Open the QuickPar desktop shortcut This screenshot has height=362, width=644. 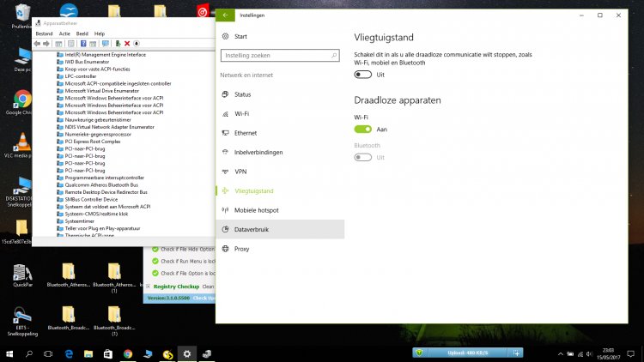(x=23, y=275)
